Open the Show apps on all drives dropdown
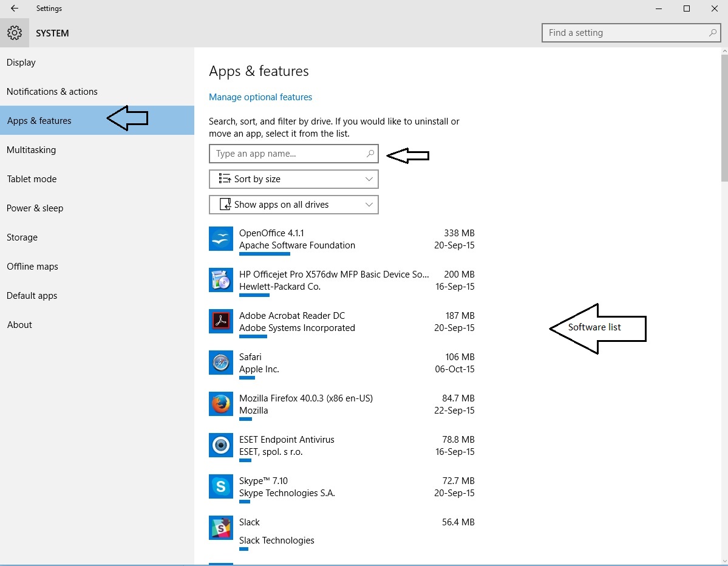The image size is (728, 566). [x=294, y=205]
